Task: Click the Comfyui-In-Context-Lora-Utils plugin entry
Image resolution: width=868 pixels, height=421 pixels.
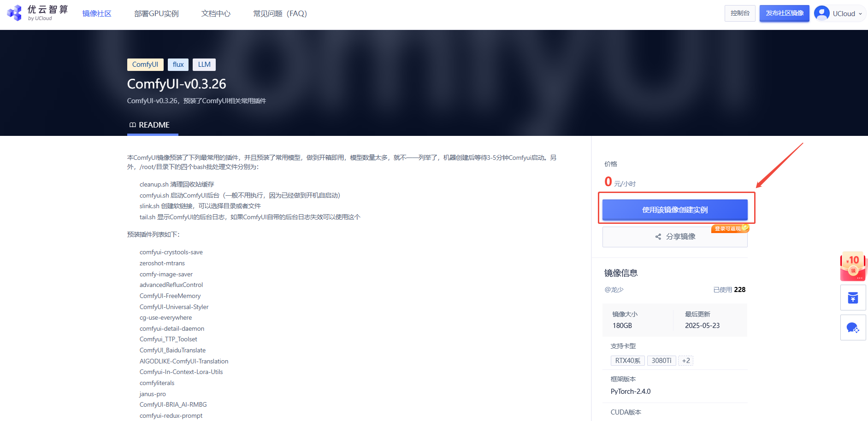Action: (x=181, y=372)
